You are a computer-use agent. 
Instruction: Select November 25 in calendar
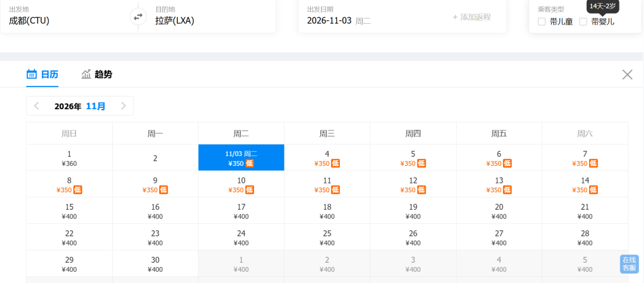[327, 238]
